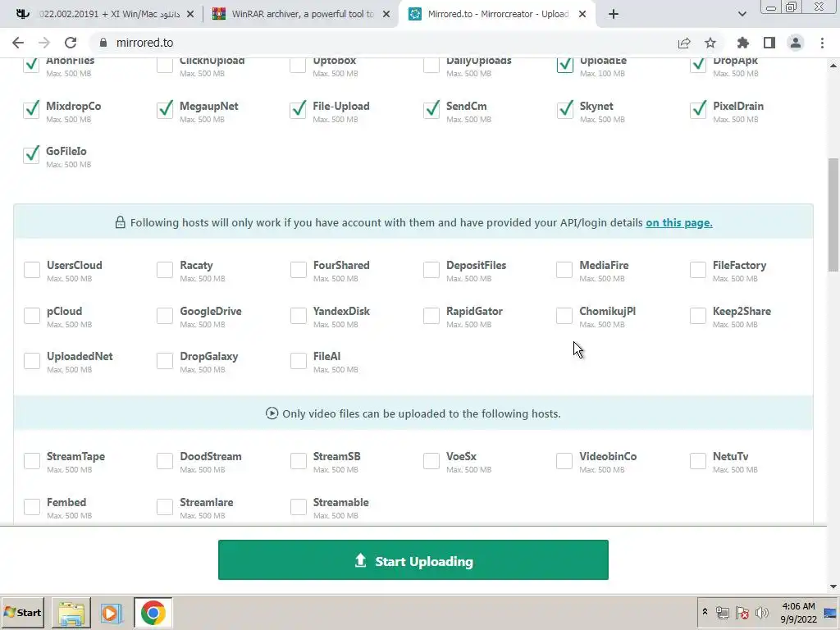Select the FileFactory host checkbox

pyautogui.click(x=698, y=269)
